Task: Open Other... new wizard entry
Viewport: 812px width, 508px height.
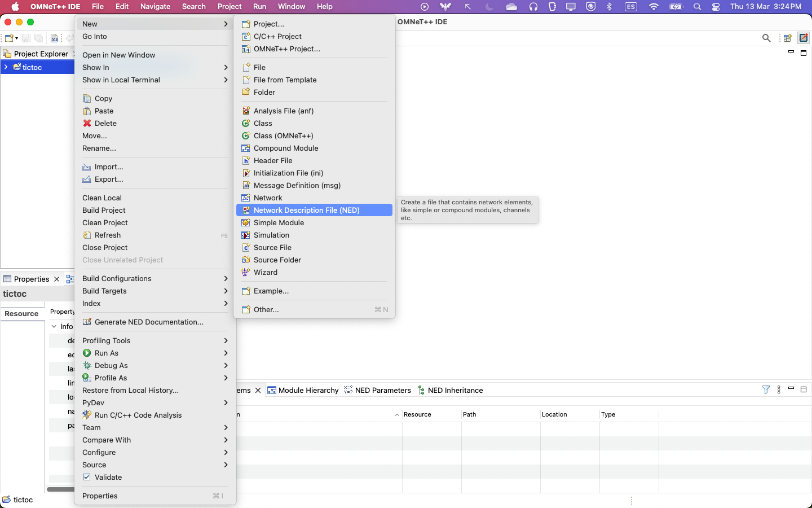Action: (314, 309)
